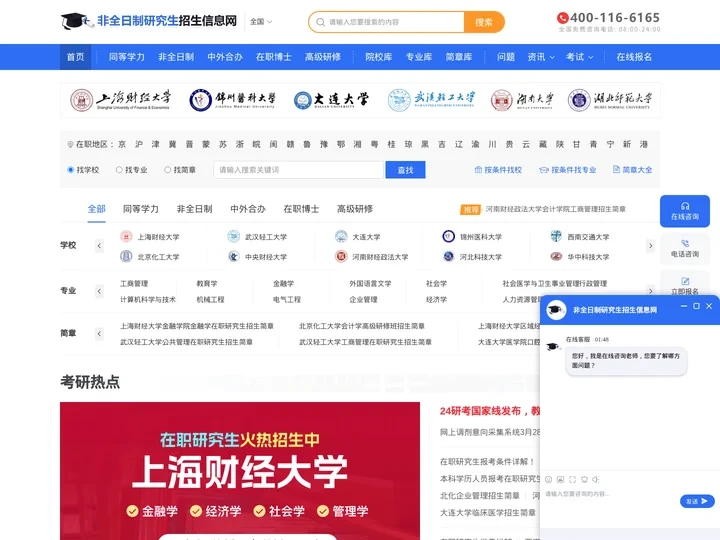Click the 按条件找专业 cap icon link
The height and width of the screenshot is (540, 720).
[x=568, y=170]
